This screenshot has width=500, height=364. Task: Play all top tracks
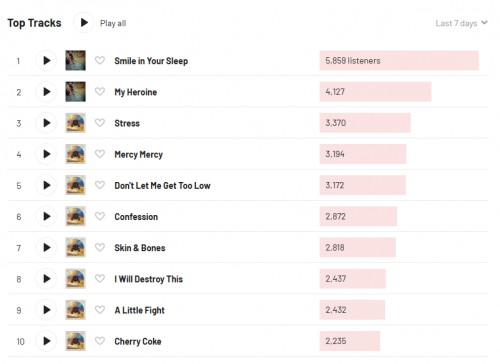(x=84, y=23)
